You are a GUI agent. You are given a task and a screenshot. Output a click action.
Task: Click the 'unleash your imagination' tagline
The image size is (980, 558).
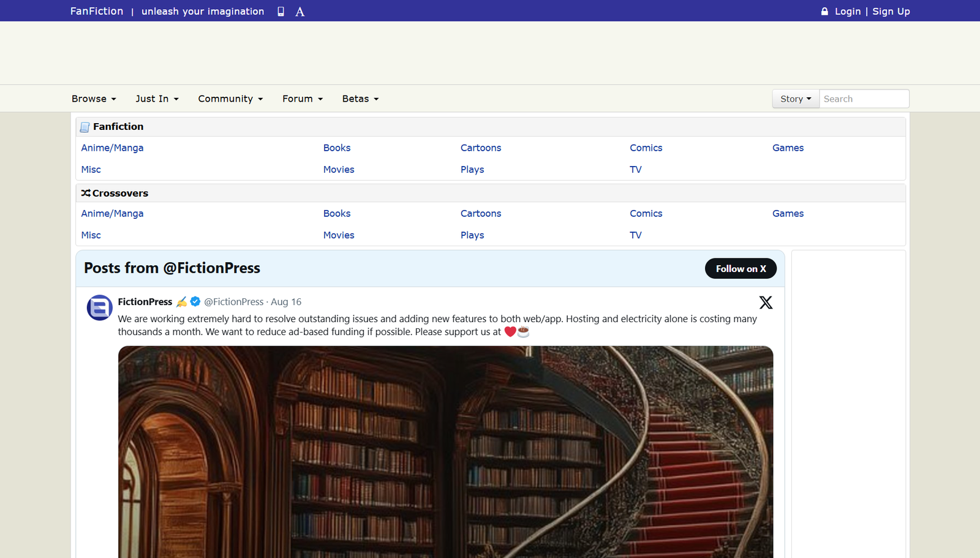coord(203,11)
